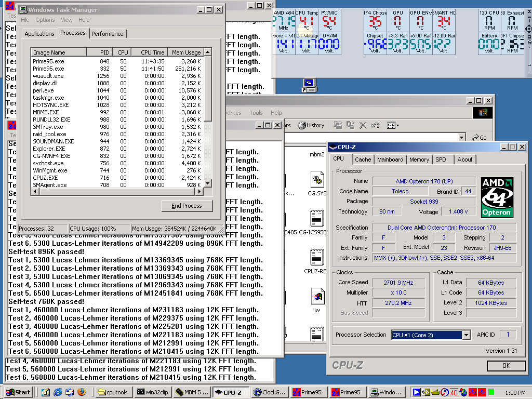
Task: Select the HOTSYNC.EXE process row
Action: point(117,105)
